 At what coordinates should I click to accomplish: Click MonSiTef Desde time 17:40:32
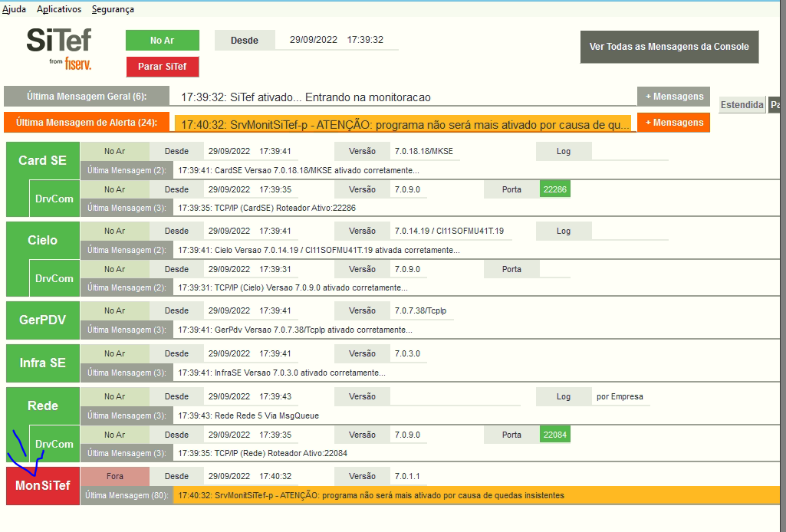point(275,476)
